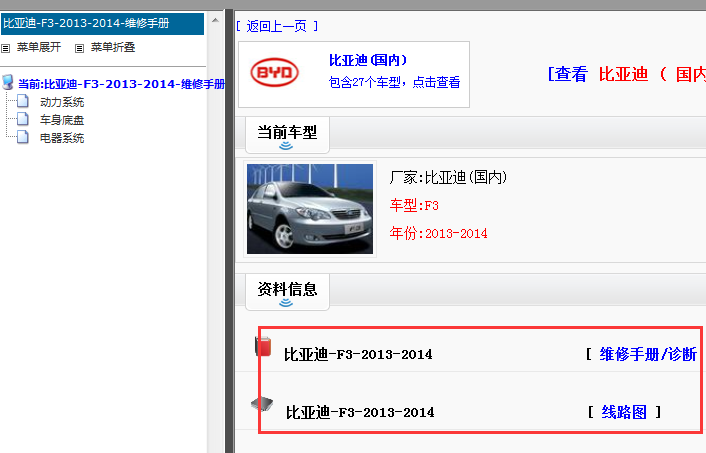Click the page icon next to 动力系统

(23, 101)
